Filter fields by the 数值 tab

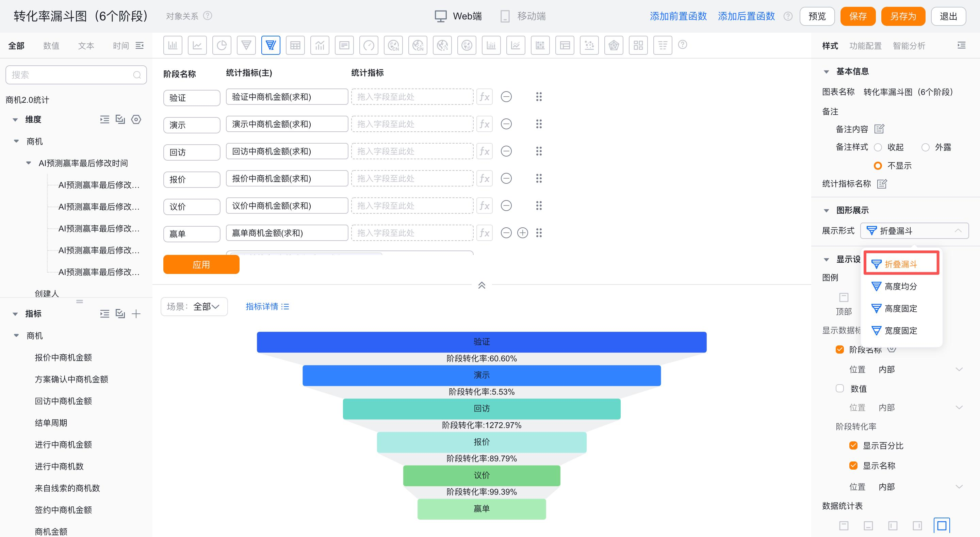[51, 46]
